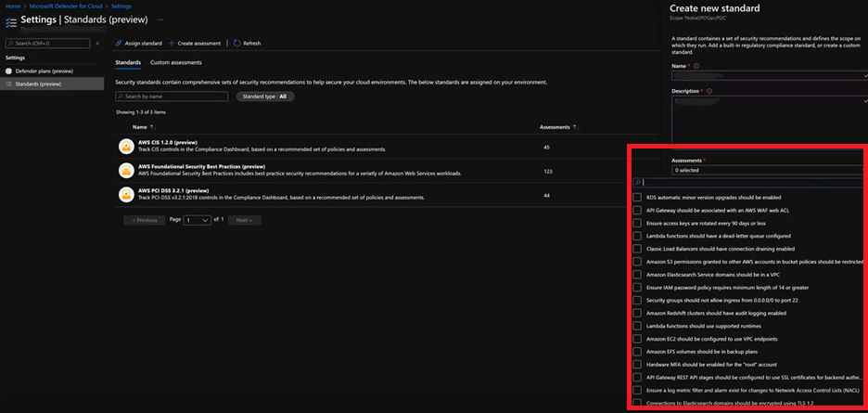868x413 pixels.
Task: Click the Standards (preview) list icon in sidebar
Action: [8, 84]
